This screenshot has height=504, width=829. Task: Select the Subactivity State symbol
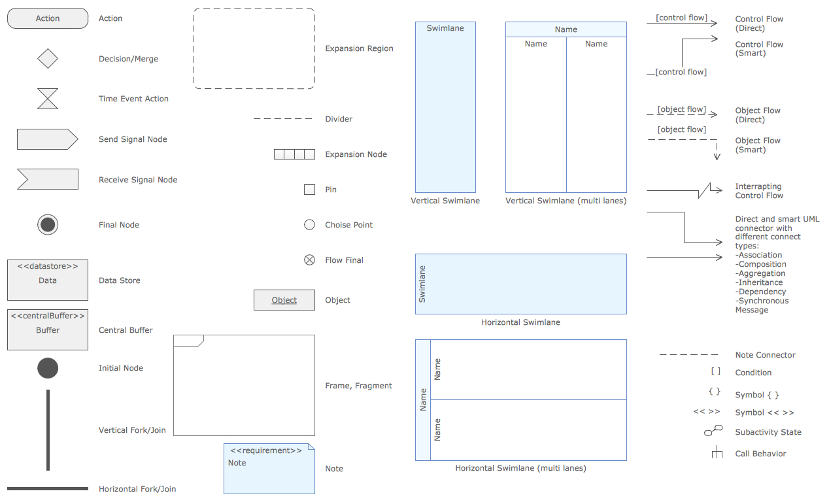click(713, 431)
